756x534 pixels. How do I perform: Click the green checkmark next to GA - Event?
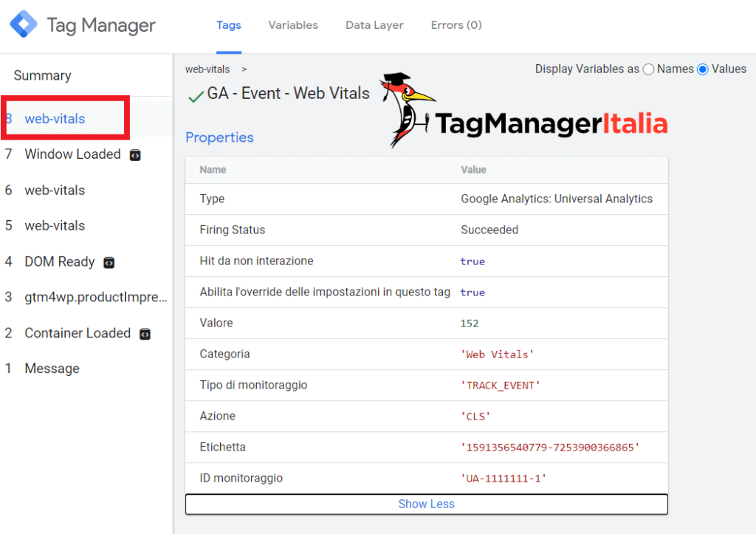coord(196,96)
